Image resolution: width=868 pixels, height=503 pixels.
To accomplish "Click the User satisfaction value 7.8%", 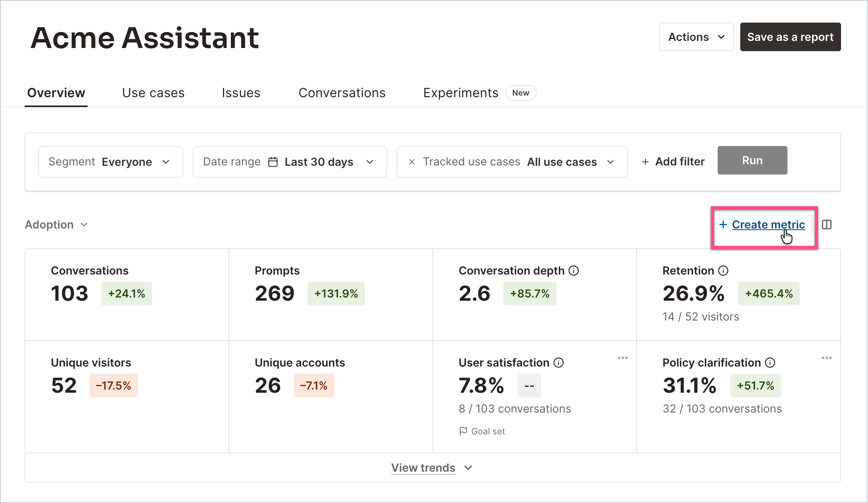I will pyautogui.click(x=481, y=386).
